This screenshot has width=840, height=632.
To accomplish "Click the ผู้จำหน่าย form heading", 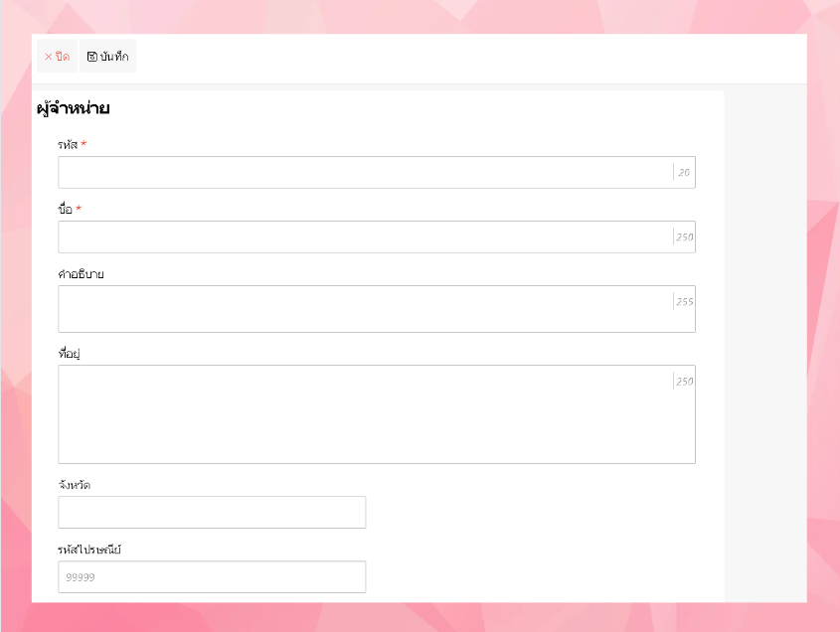I will coord(73,108).
